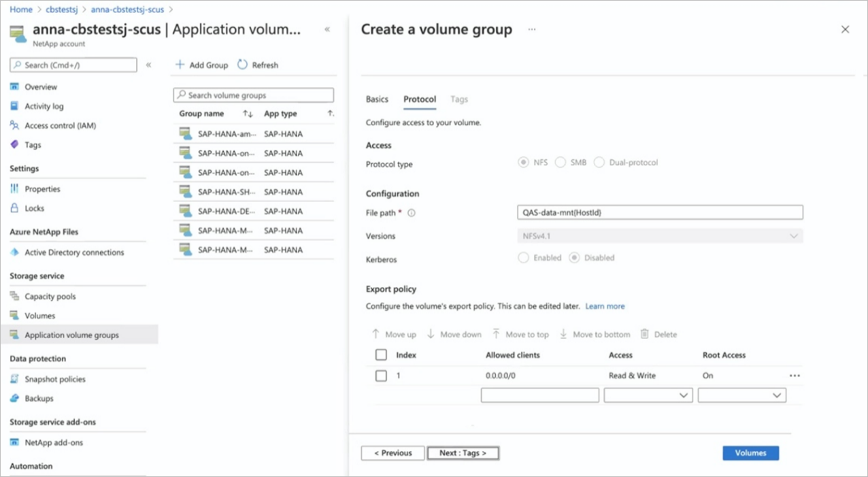Select Kerberos Enabled radio button
868x477 pixels.
[523, 258]
